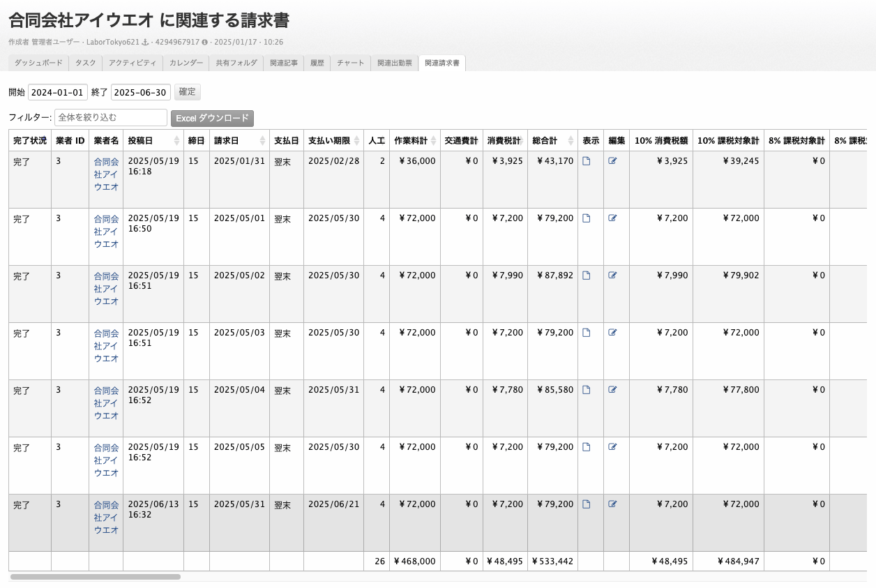
Task: Sort by 作業料計 column header
Action: (x=414, y=140)
